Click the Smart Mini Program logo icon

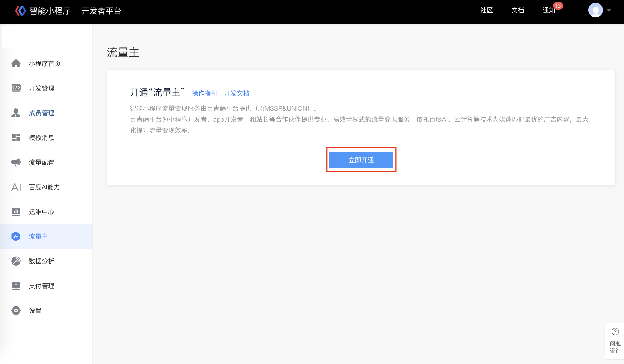(x=21, y=11)
